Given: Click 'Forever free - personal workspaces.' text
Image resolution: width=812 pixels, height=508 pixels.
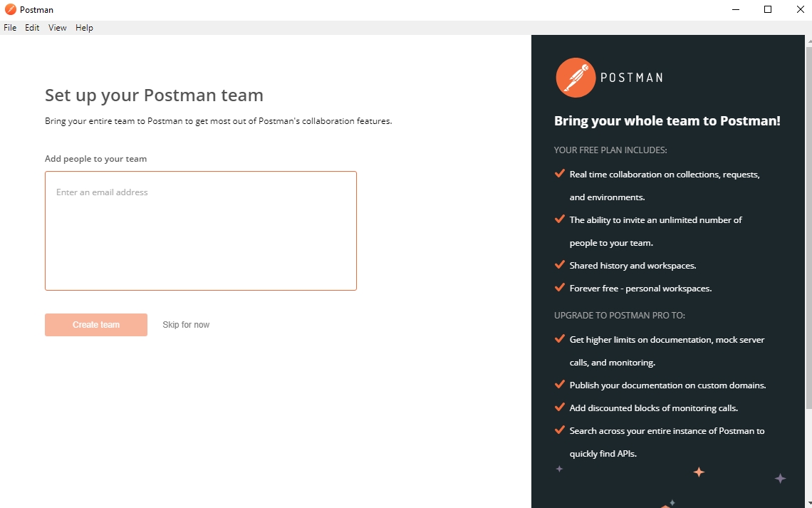Looking at the screenshot, I should coord(640,289).
